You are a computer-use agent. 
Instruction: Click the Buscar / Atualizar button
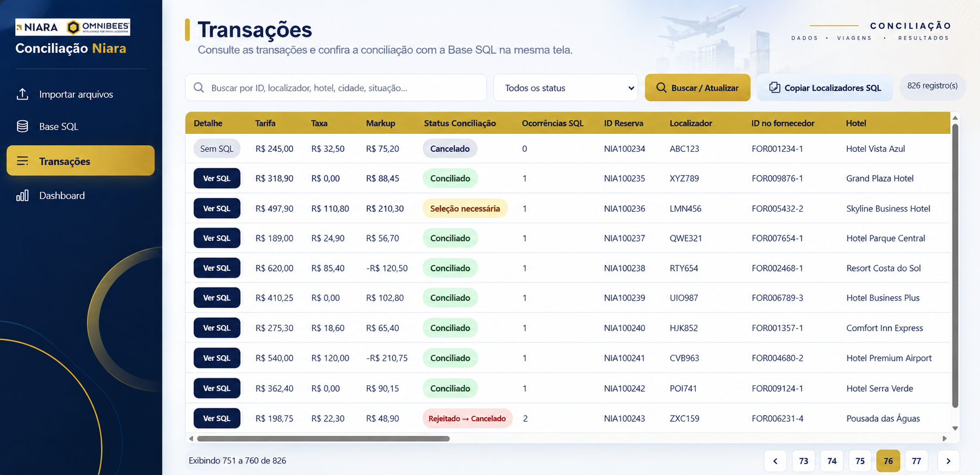[x=698, y=88]
